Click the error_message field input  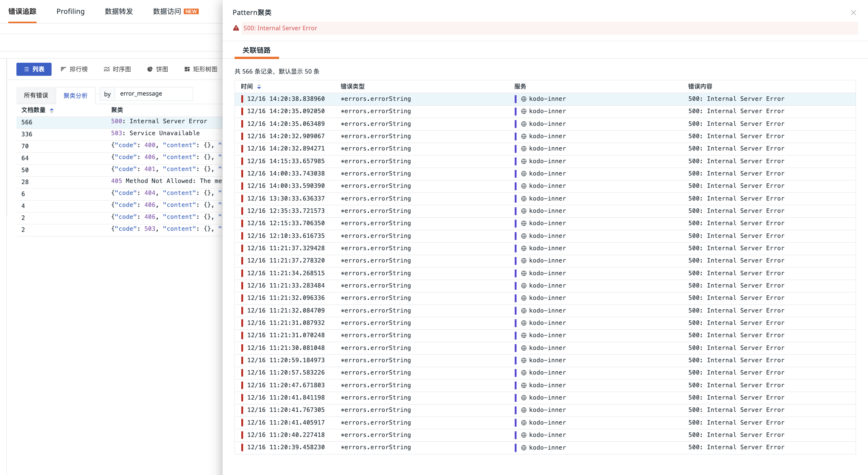click(x=154, y=94)
